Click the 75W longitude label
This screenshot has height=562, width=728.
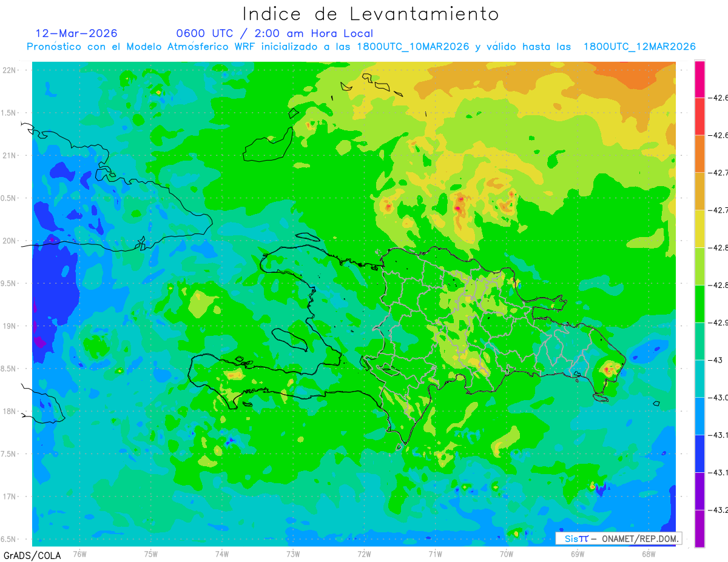pos(151,553)
